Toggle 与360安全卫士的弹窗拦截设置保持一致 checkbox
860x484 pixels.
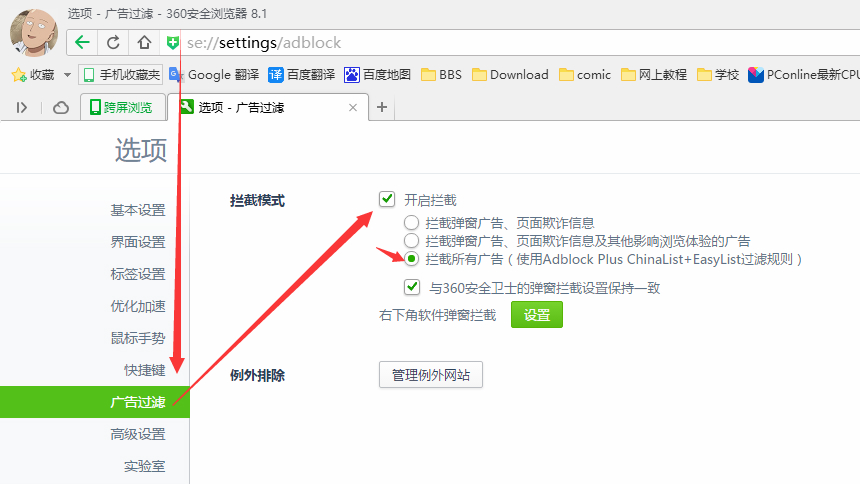click(412, 287)
